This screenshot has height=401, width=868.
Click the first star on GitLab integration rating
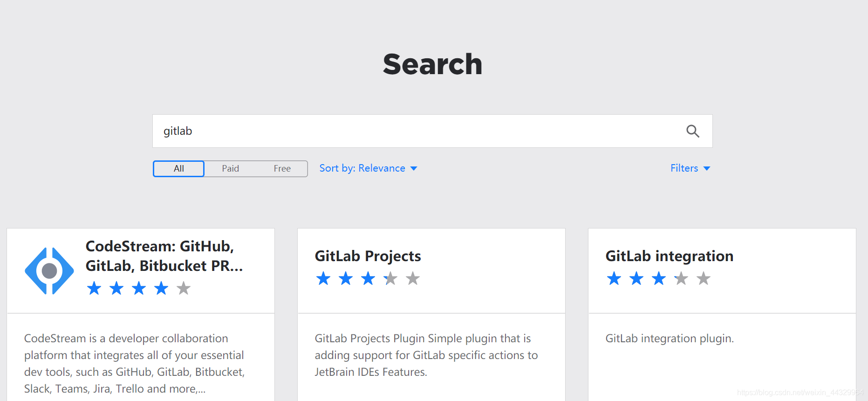point(614,278)
